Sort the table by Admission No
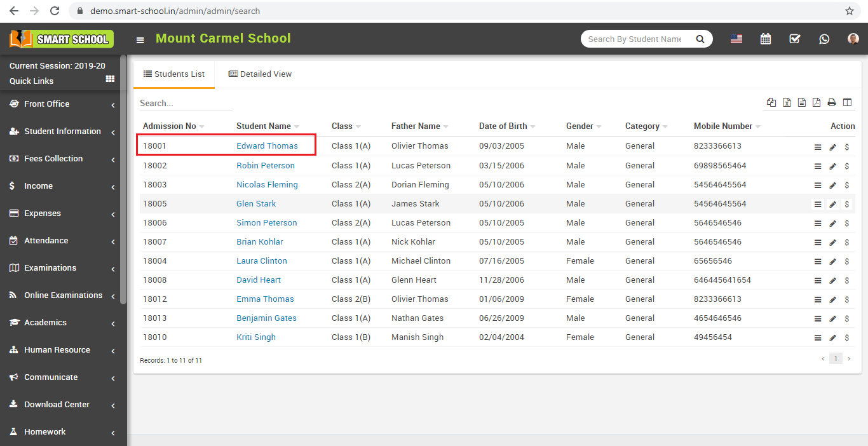868x446 pixels. (170, 126)
